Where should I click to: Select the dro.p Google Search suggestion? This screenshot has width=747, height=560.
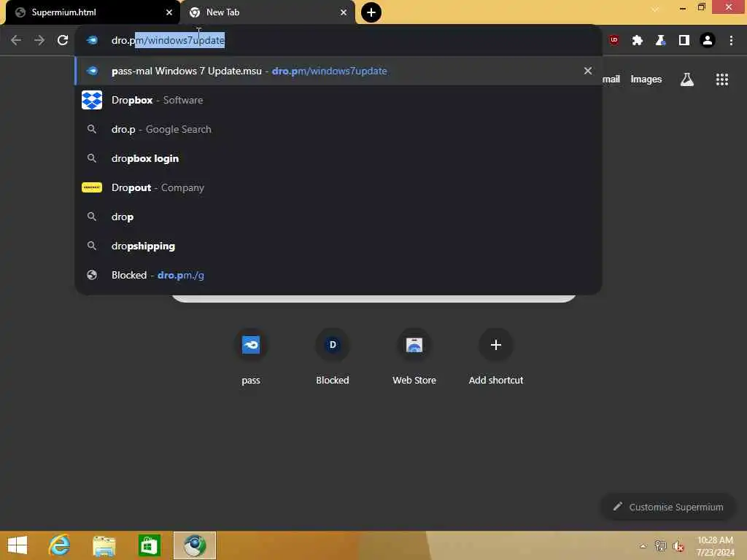pos(338,129)
